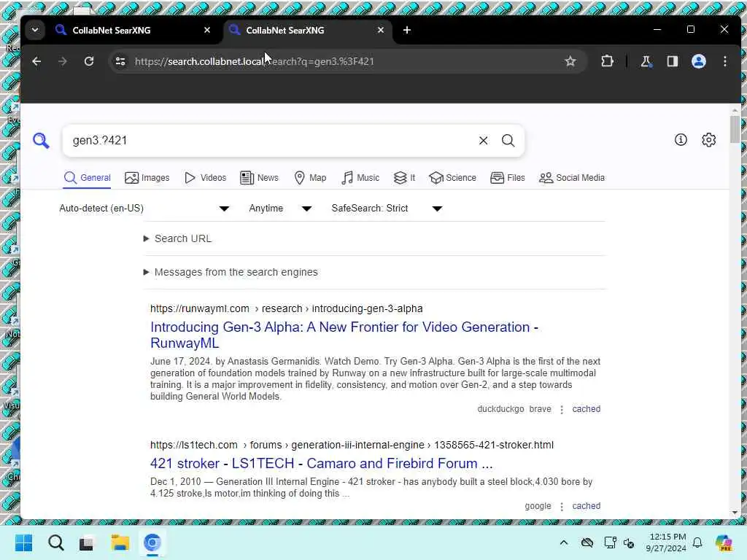
Task: Open the Windows Start menu
Action: pyautogui.click(x=24, y=542)
